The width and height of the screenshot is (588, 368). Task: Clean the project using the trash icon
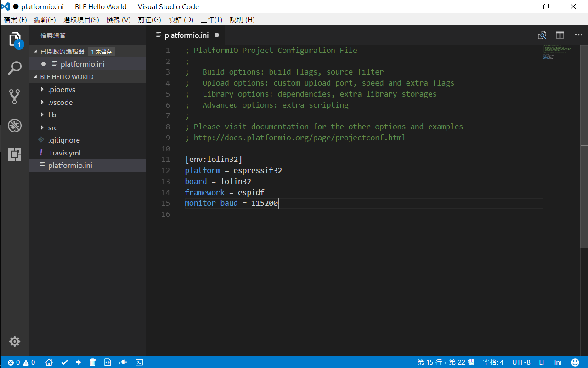[92, 362]
